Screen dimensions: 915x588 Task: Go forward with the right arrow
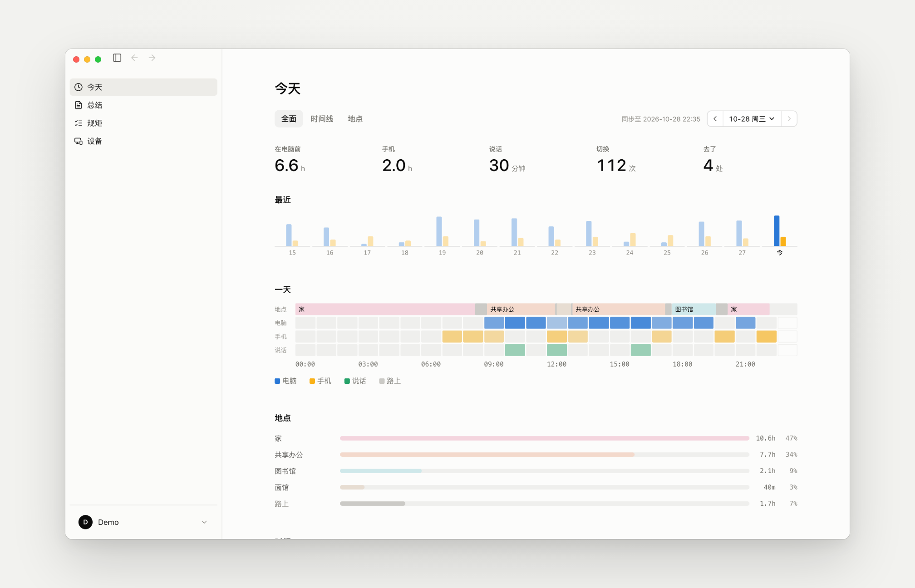(152, 58)
